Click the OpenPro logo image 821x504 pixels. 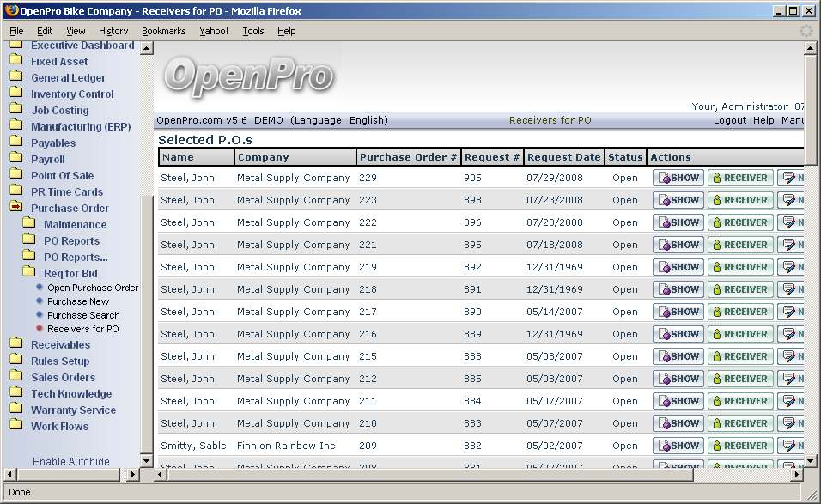(248, 76)
